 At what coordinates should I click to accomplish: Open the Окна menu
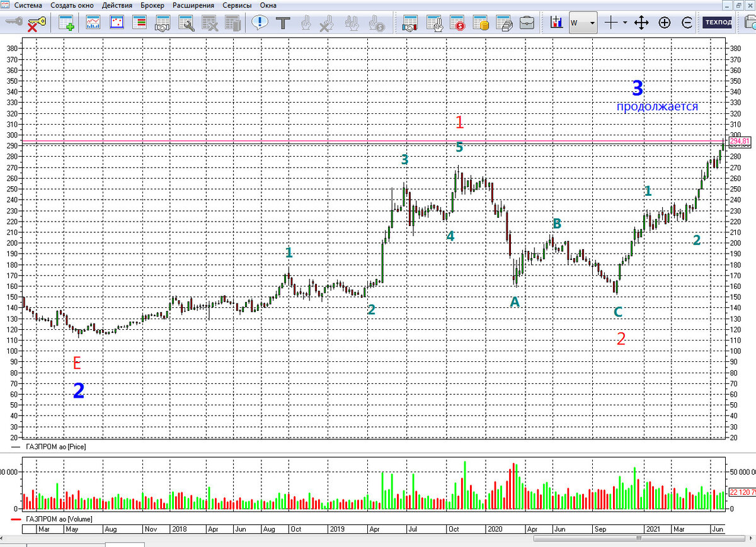(x=268, y=5)
